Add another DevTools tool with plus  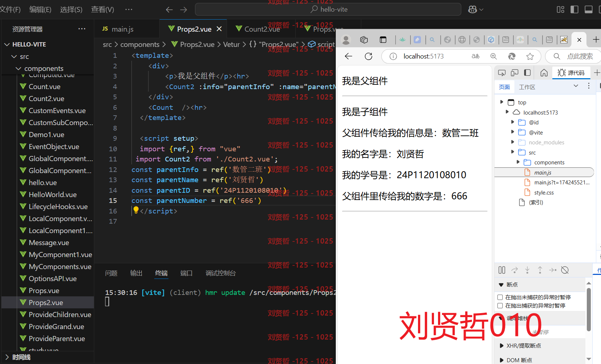[597, 73]
